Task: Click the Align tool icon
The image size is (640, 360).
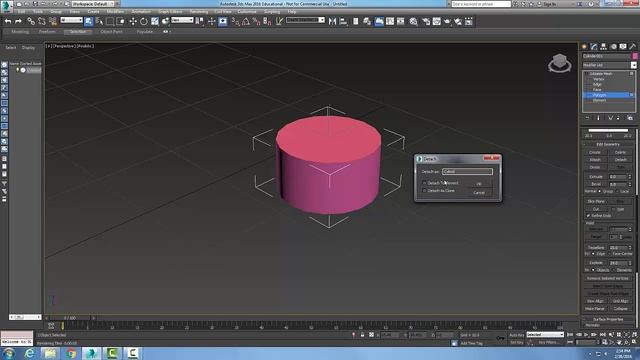Action: click(343, 21)
